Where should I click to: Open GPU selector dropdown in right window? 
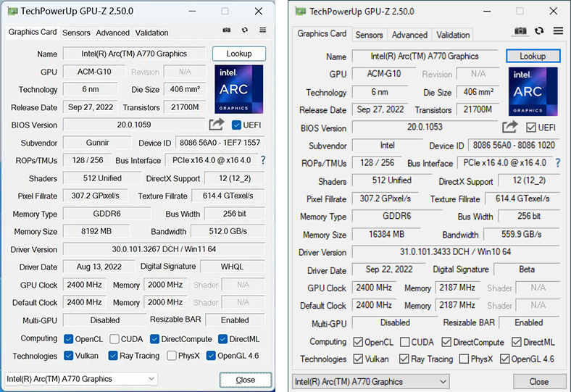click(x=371, y=381)
